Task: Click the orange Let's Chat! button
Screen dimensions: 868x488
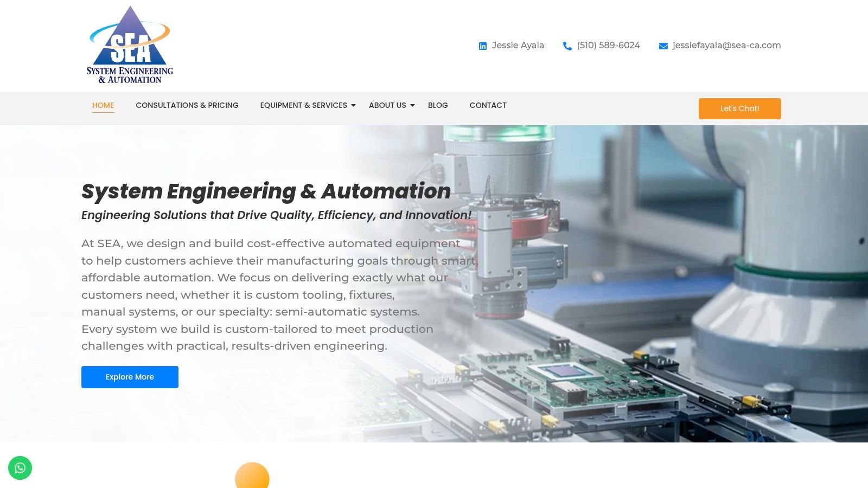Action: tap(739, 108)
